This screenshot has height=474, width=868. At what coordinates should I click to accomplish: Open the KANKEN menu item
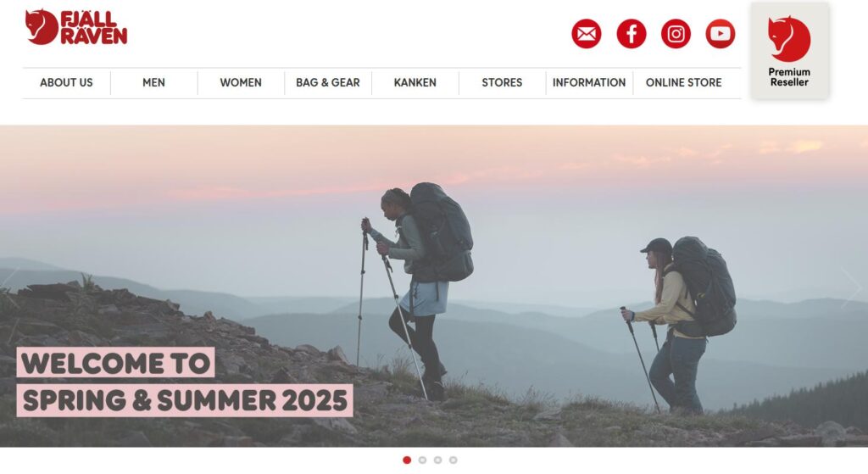415,83
